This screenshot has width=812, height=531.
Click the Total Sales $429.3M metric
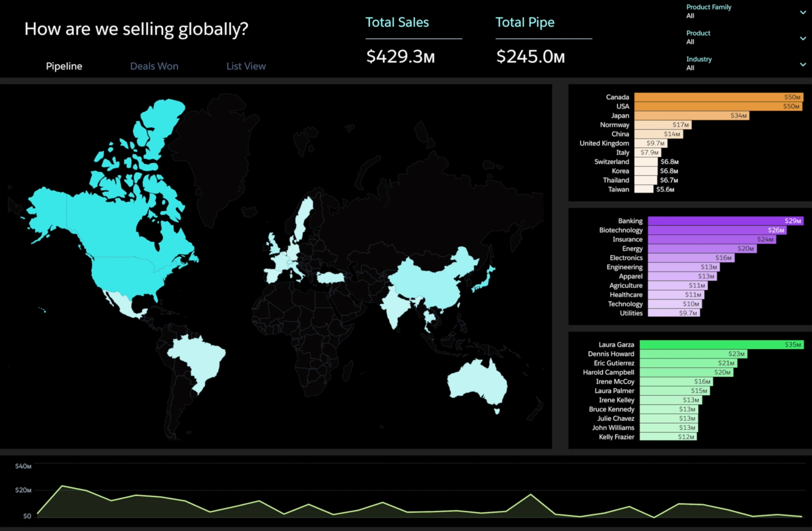click(400, 57)
